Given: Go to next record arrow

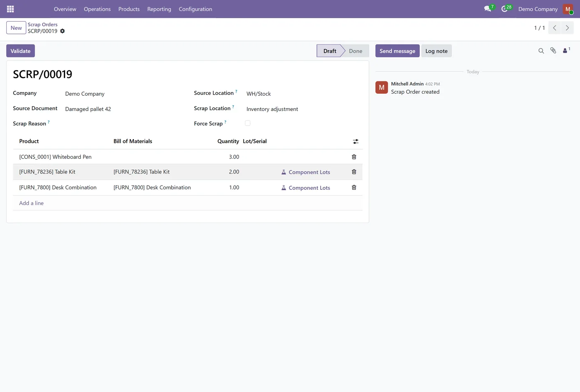Looking at the screenshot, I should [x=567, y=28].
